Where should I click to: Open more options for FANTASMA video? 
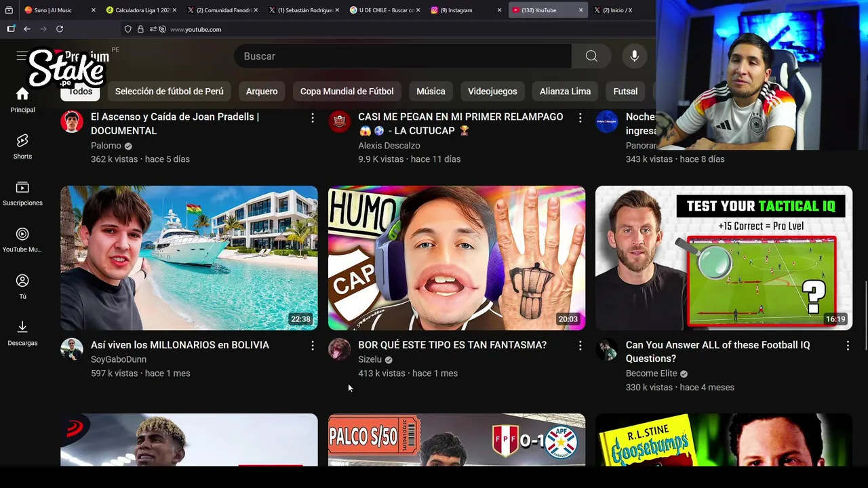[580, 346]
